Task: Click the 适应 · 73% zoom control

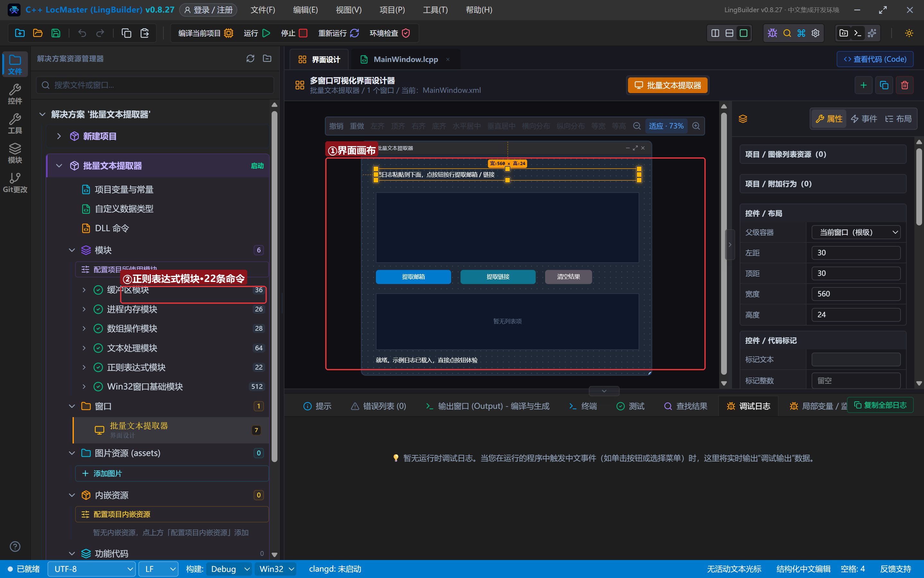Action: pyautogui.click(x=666, y=126)
